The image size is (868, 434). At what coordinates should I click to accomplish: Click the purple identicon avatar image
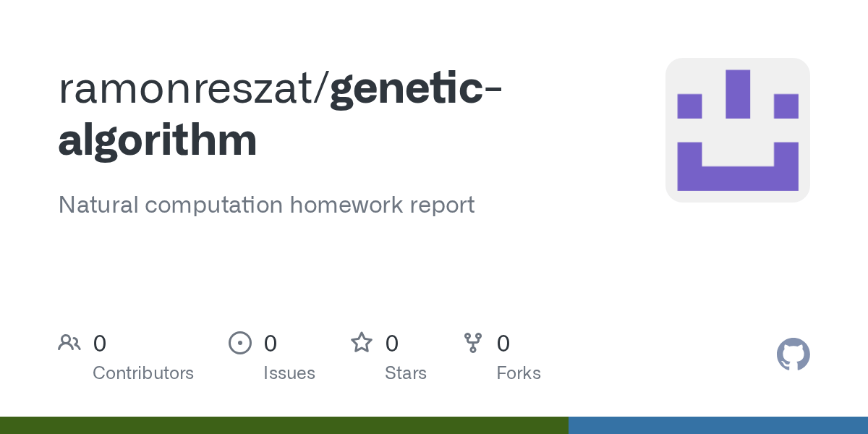click(738, 130)
